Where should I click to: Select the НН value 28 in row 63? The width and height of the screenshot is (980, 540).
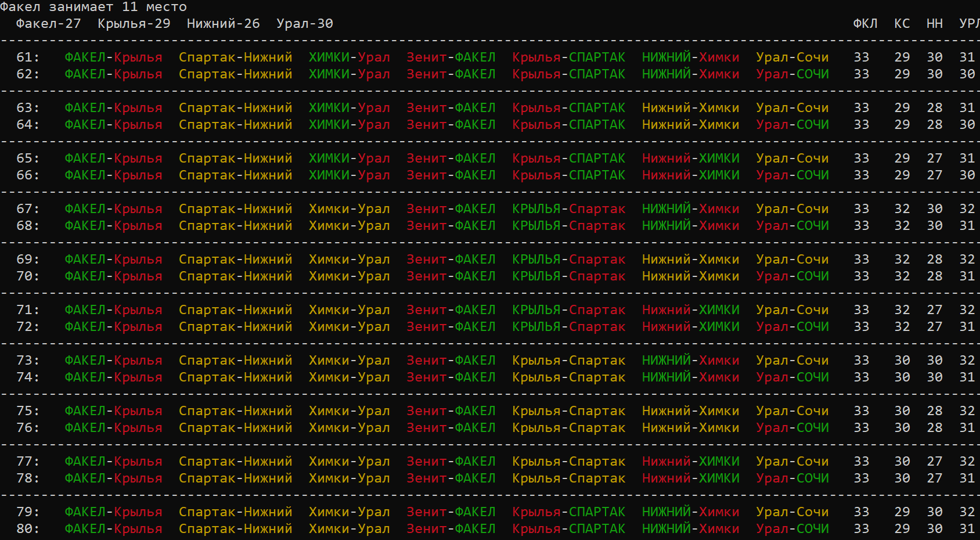[x=935, y=108]
